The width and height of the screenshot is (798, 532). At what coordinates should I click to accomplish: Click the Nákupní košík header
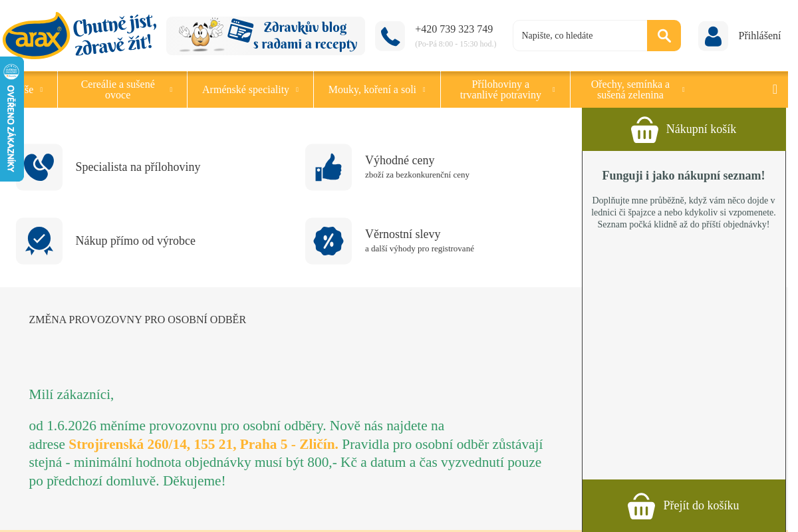(x=684, y=130)
